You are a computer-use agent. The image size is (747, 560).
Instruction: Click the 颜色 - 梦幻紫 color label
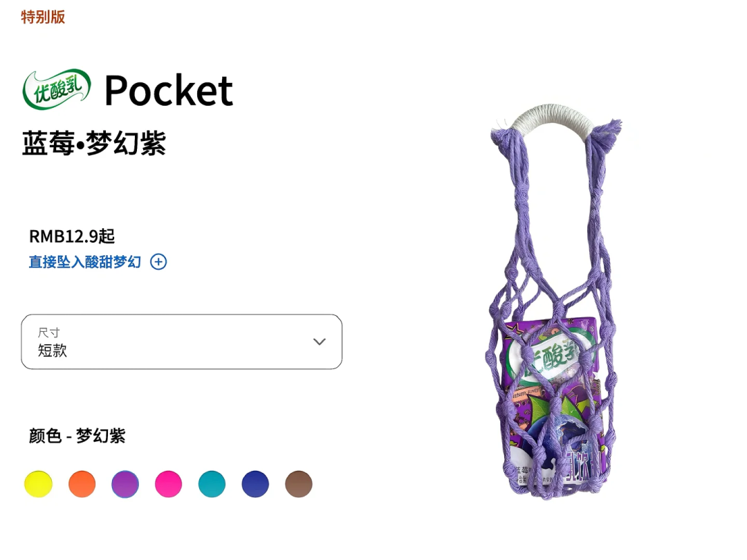(x=77, y=436)
